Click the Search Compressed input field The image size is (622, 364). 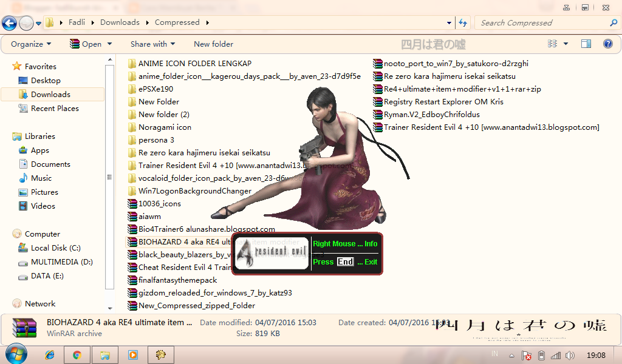pyautogui.click(x=542, y=23)
